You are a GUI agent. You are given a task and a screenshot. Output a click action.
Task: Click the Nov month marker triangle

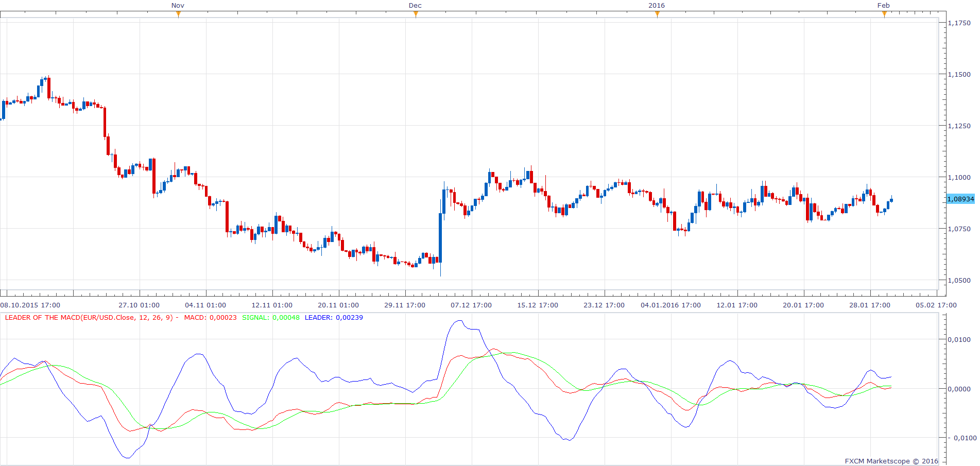click(x=178, y=14)
